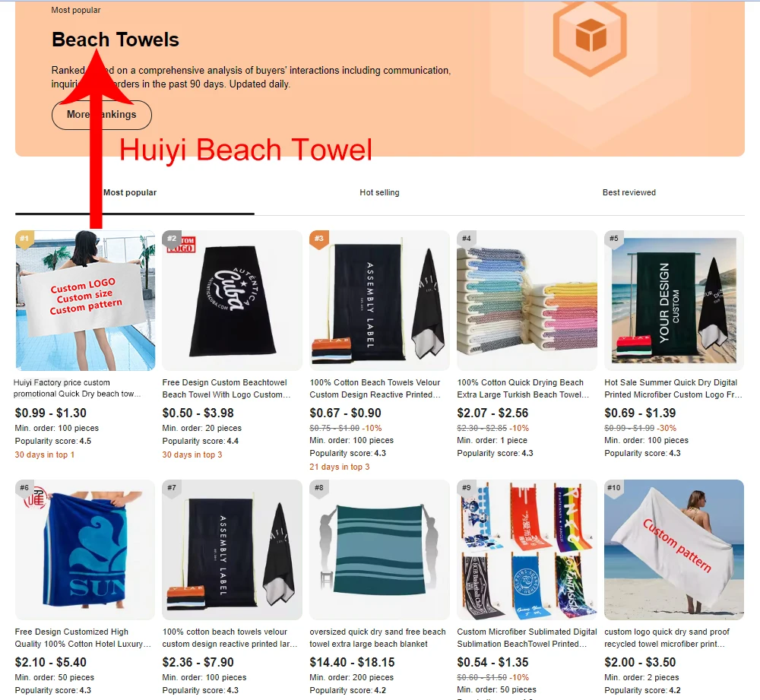Switch to the Best reviewed tab
Viewport: 760px width, 700px height.
click(629, 192)
